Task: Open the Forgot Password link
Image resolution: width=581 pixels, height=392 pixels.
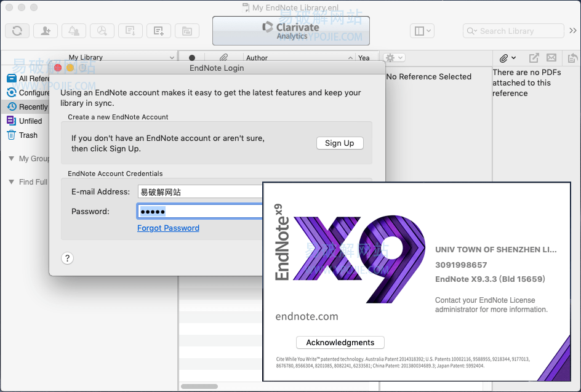Action: (x=168, y=228)
